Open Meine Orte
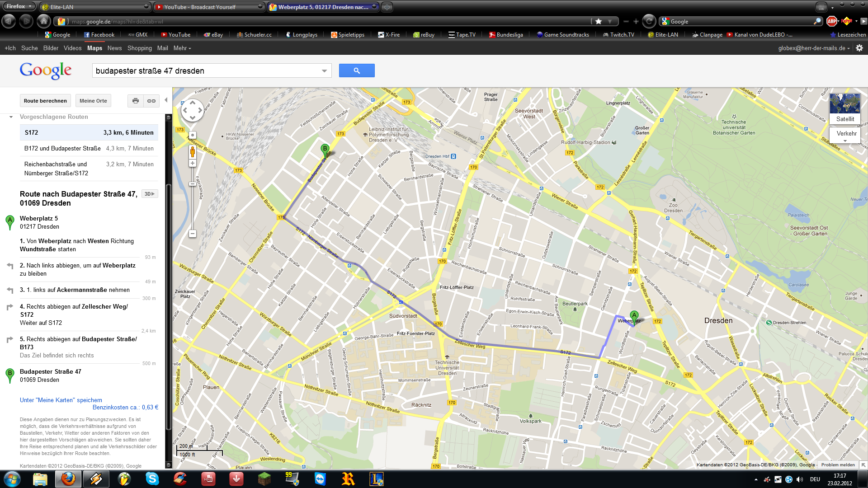This screenshot has height=488, width=868. coord(93,101)
